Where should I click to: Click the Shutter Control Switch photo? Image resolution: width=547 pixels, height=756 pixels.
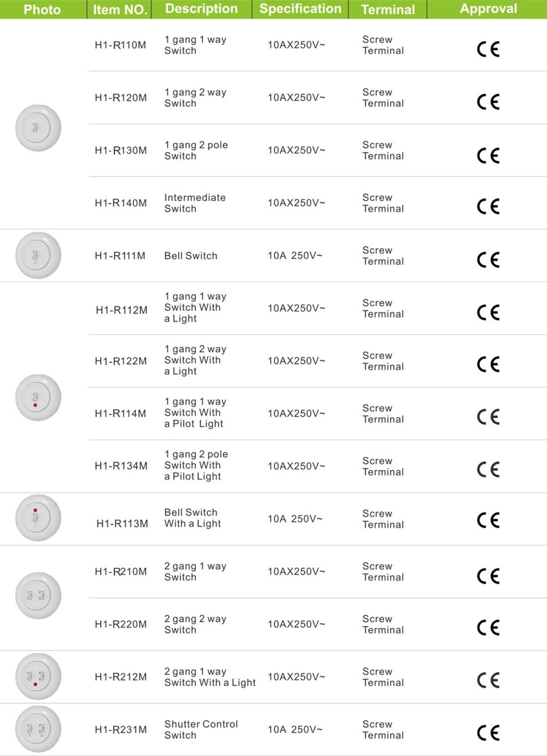coord(38,729)
